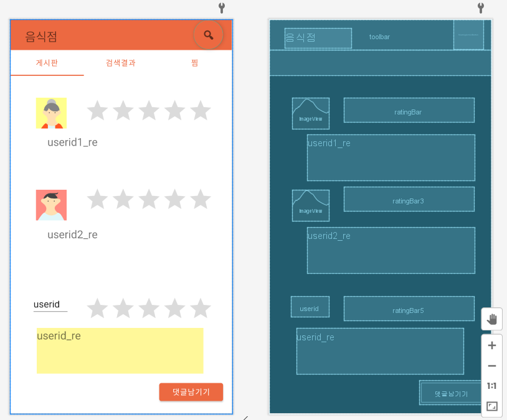Click the search icon in the orange toolbar
The image size is (507, 420).
[x=208, y=35]
